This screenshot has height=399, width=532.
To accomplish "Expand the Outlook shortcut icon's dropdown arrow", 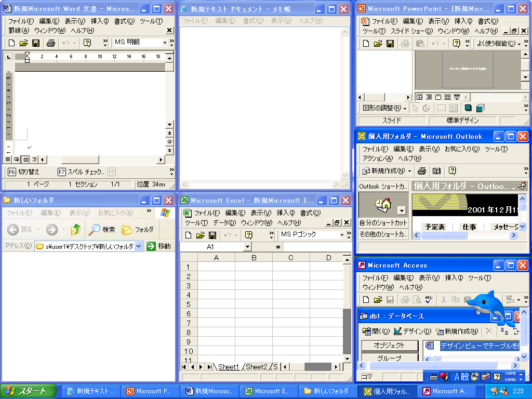I will tap(402, 211).
